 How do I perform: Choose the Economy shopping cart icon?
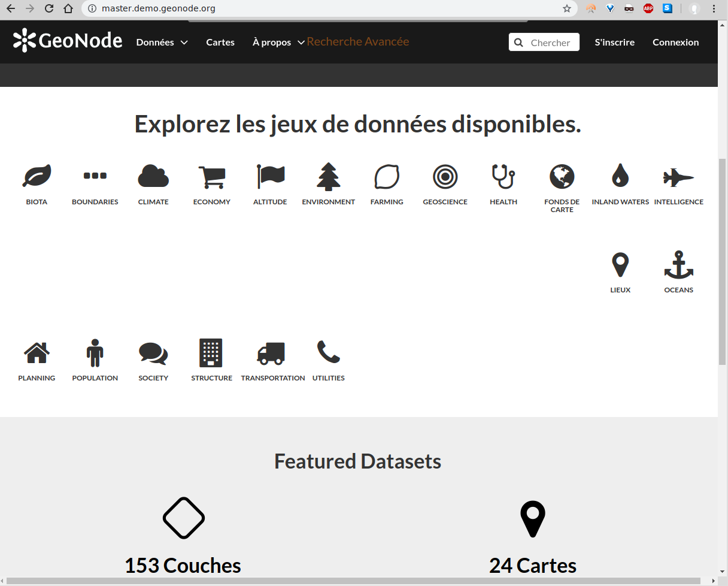(x=212, y=177)
